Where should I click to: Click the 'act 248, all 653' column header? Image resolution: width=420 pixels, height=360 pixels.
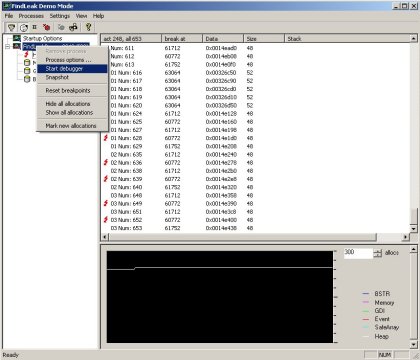(x=131, y=39)
